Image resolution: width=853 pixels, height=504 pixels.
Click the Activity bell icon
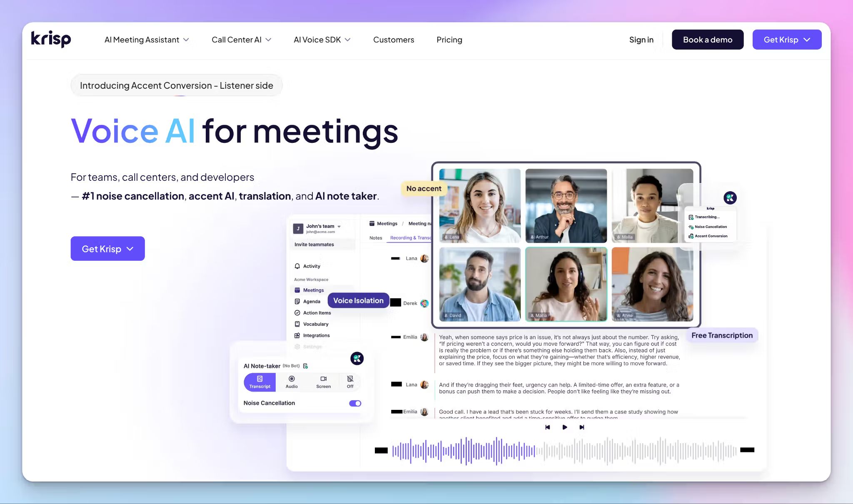[297, 266]
